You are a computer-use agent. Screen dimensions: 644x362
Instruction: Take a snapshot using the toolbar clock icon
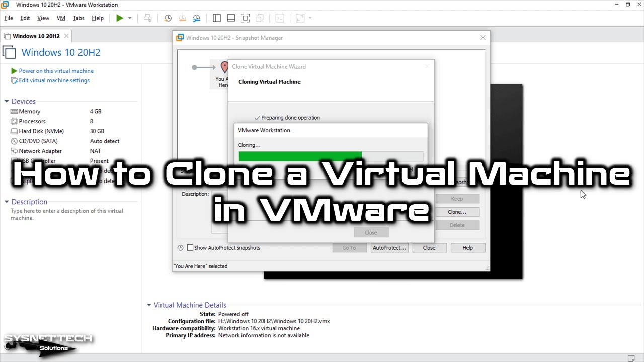point(168,18)
